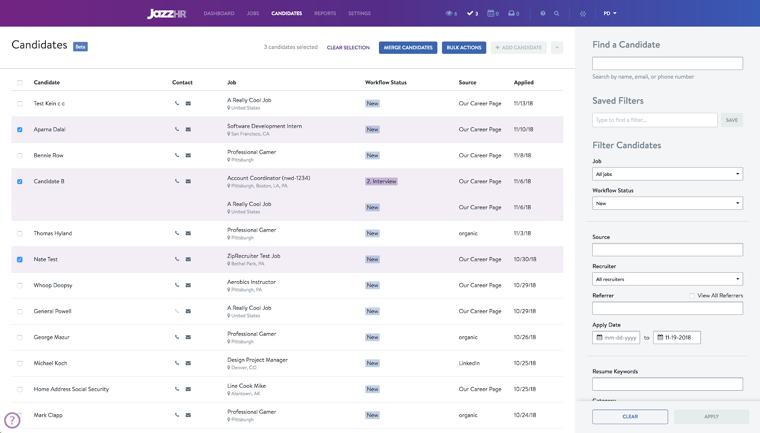
Task: Click the search magnifier in header
Action: 556,14
